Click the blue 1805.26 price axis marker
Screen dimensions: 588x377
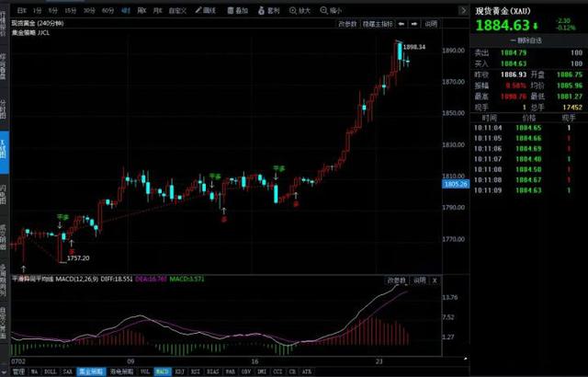click(456, 184)
